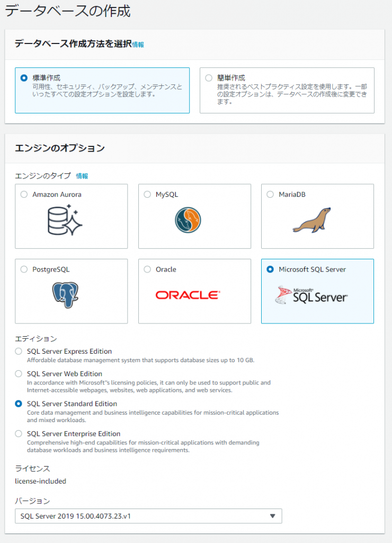Viewport: 392px width, 543px height.
Task: Click Enterprise Edition's description text
Action: [143, 446]
